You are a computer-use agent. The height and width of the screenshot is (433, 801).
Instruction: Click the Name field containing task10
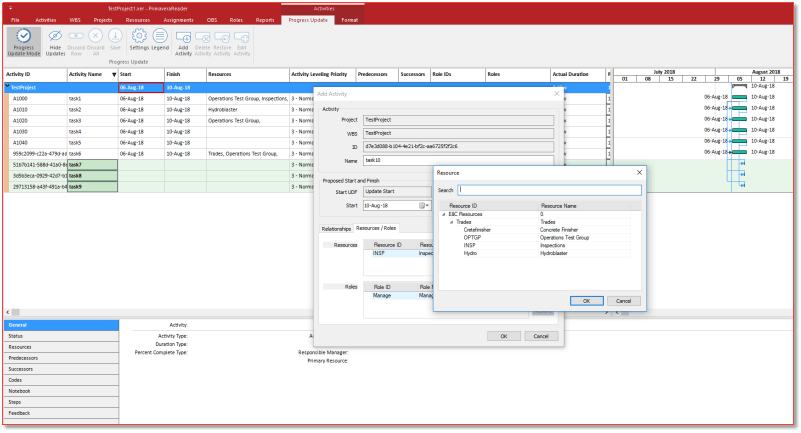[x=458, y=160]
